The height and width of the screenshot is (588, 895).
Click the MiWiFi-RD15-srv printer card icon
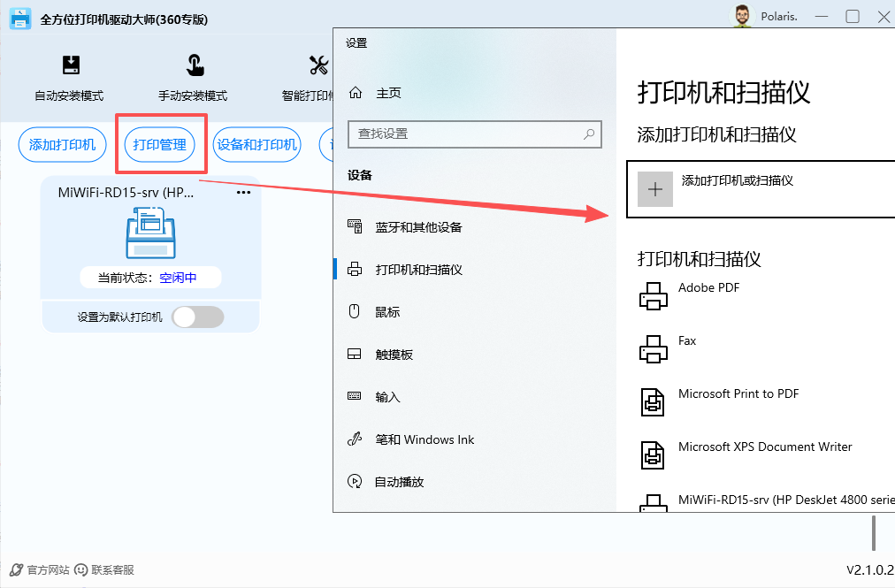coord(149,233)
